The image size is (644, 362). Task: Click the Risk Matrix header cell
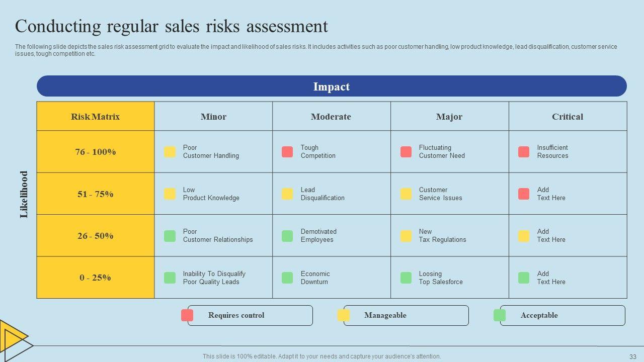click(x=96, y=117)
